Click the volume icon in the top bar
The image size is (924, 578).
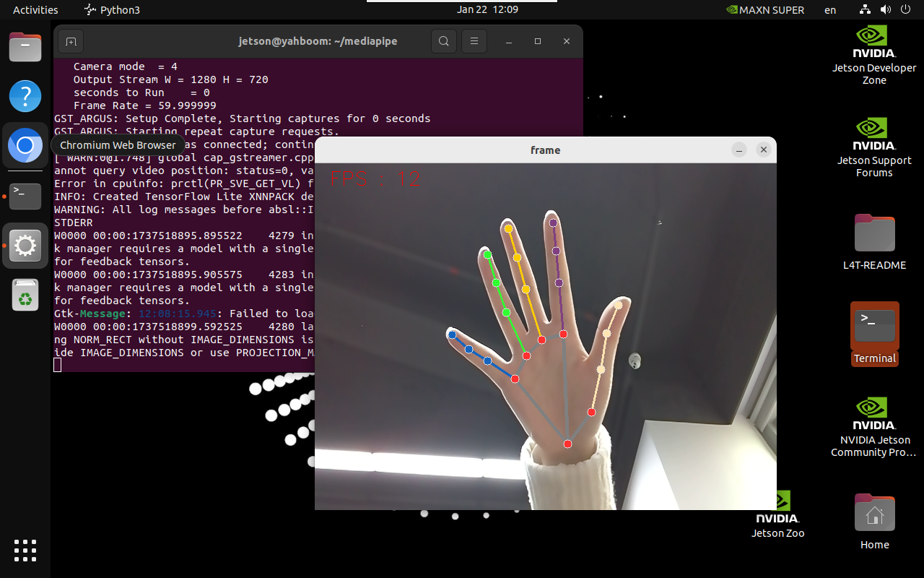(886, 10)
